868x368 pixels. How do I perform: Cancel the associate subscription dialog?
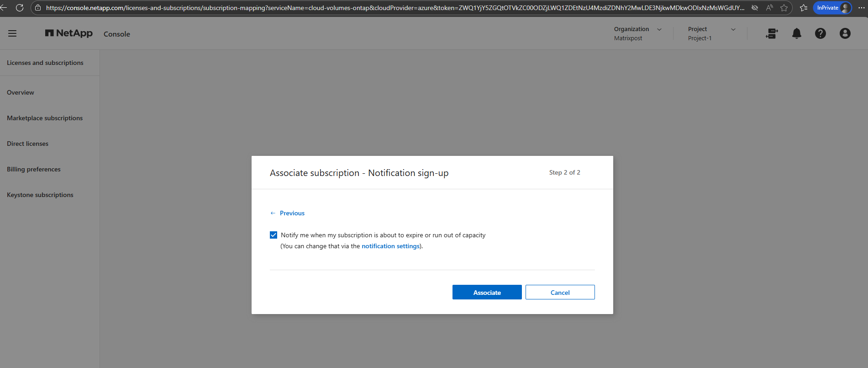(x=560, y=292)
